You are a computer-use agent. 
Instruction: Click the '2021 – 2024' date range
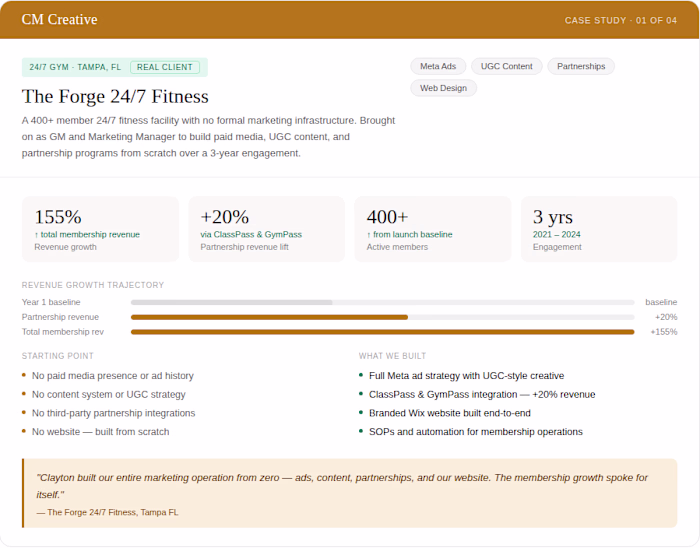557,235
